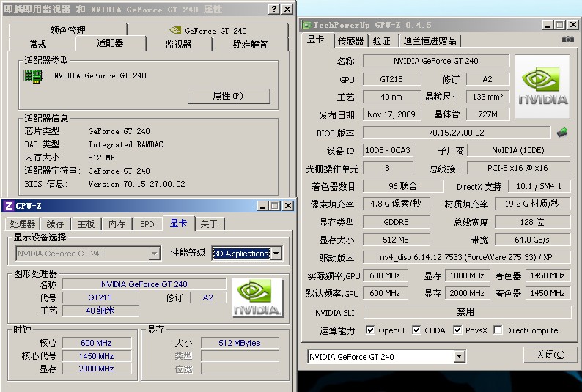
Task: Select the 颜色管理 tab
Action: pos(67,30)
